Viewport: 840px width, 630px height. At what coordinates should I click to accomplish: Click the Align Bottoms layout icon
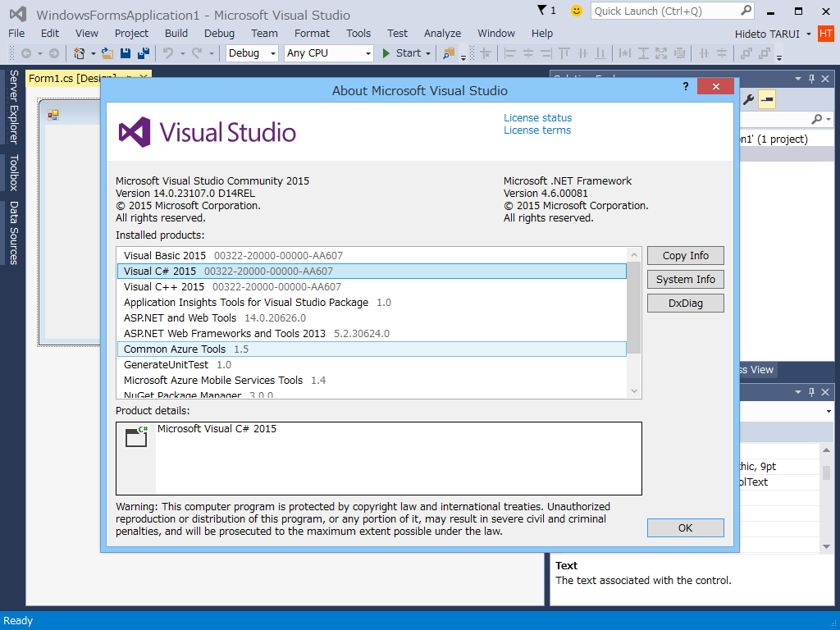click(x=600, y=53)
